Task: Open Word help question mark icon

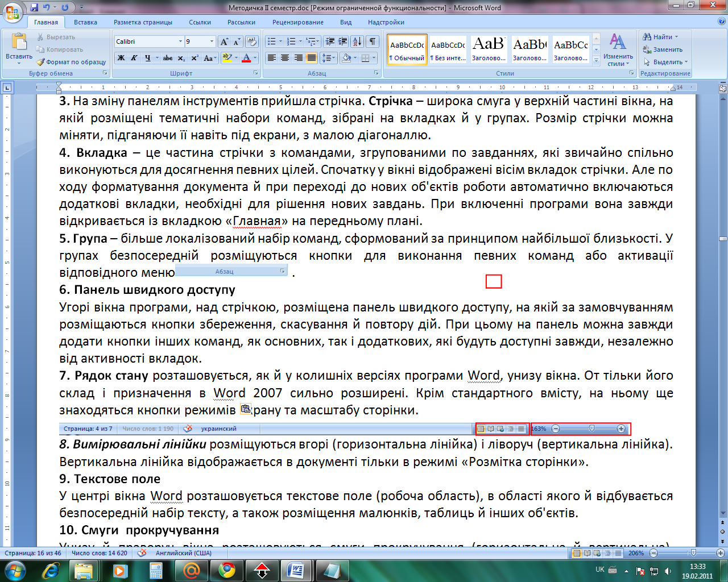Action: [722, 22]
